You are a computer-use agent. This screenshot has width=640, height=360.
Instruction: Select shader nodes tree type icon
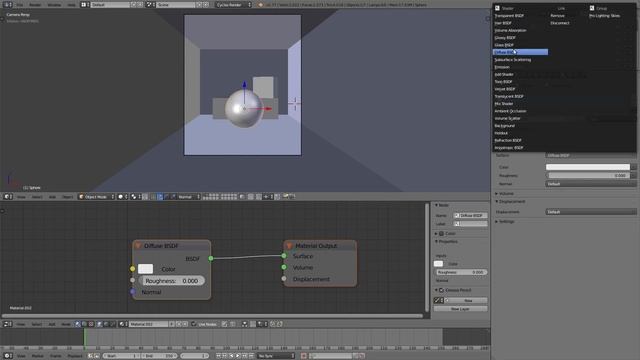click(78, 324)
